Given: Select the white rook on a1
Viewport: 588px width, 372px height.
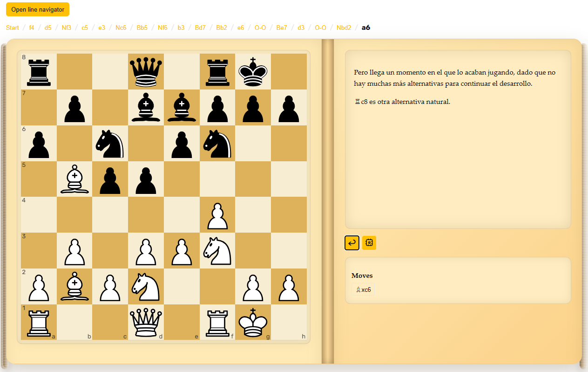Looking at the screenshot, I should click(x=39, y=322).
